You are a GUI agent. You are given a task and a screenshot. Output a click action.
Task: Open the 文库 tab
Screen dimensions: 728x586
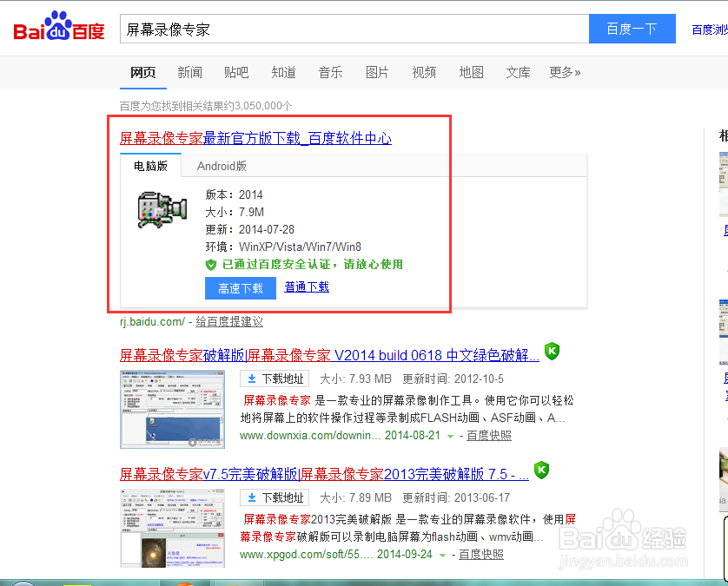coord(518,72)
